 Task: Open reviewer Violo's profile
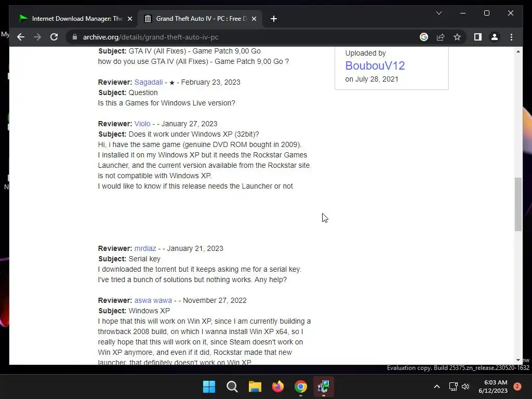[x=142, y=124]
